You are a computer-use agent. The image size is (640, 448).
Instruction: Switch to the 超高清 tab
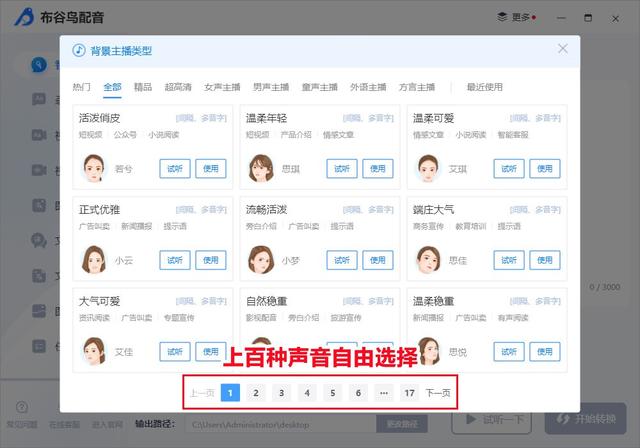tap(178, 87)
